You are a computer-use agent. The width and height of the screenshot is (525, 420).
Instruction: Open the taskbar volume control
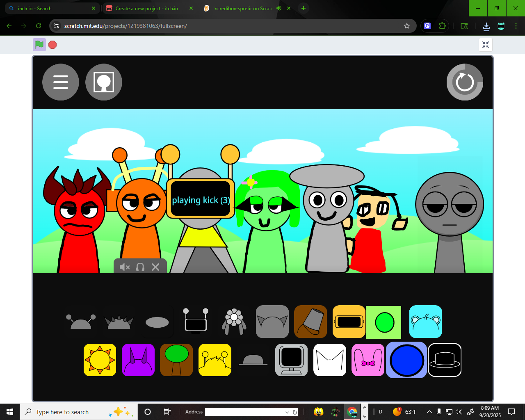tap(459, 412)
